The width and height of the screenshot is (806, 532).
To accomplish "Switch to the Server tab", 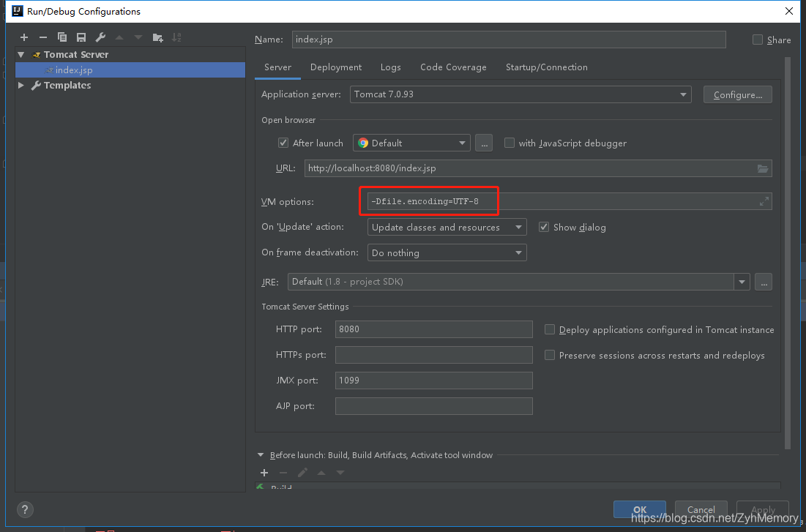I will [x=277, y=67].
